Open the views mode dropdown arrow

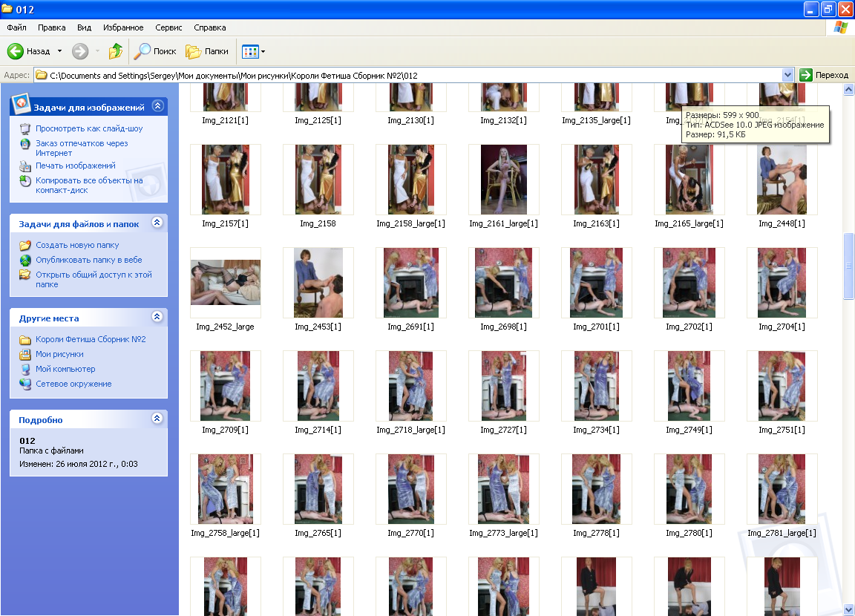click(x=263, y=52)
